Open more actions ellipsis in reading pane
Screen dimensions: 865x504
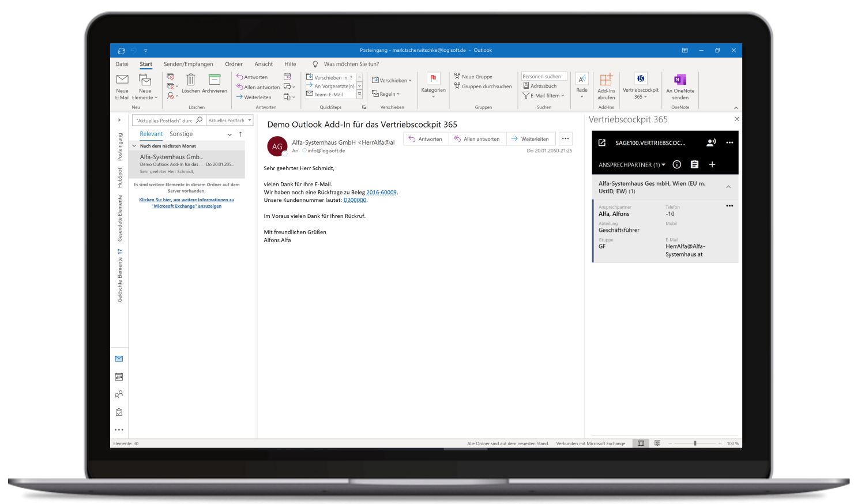(x=565, y=138)
